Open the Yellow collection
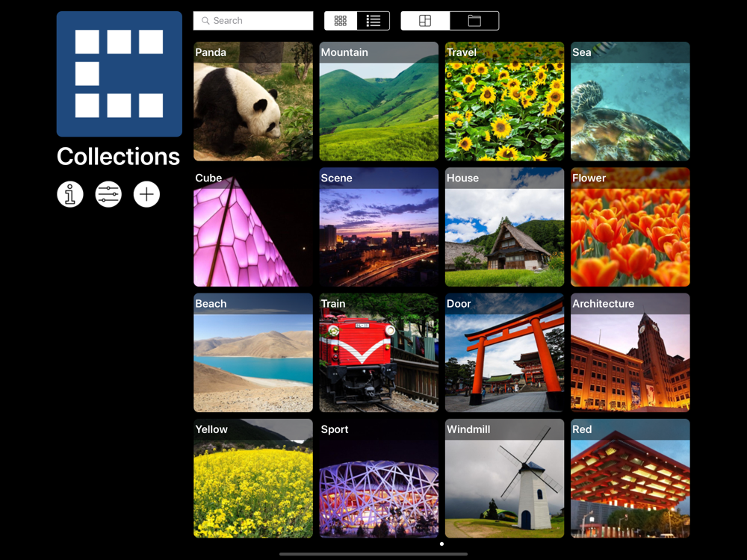747x560 pixels. 253,479
